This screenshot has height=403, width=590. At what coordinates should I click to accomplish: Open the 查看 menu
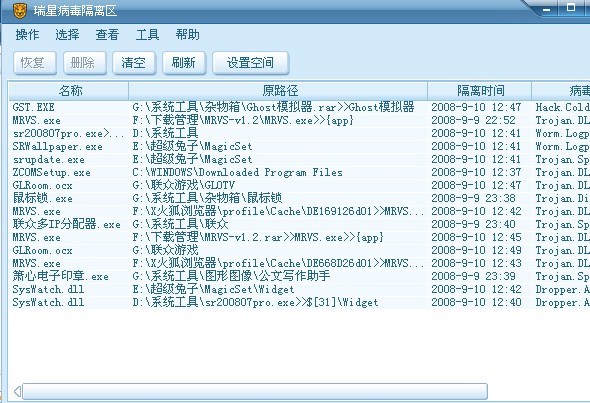(107, 35)
